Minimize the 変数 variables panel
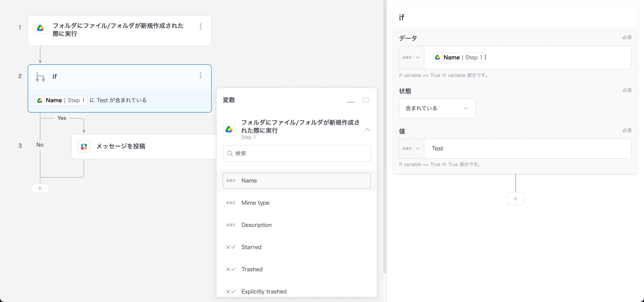This screenshot has height=302, width=644. [350, 101]
